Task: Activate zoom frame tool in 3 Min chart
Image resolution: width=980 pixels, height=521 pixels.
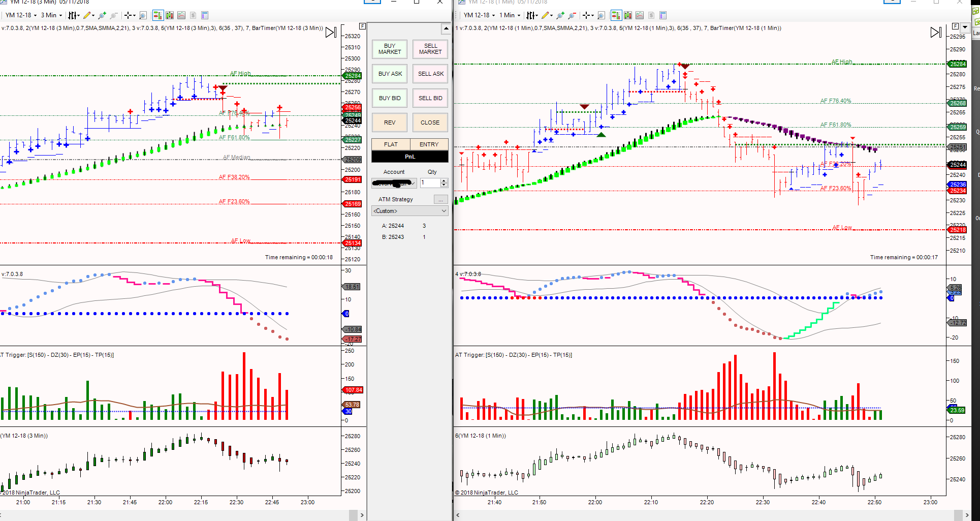Action: 143,15
